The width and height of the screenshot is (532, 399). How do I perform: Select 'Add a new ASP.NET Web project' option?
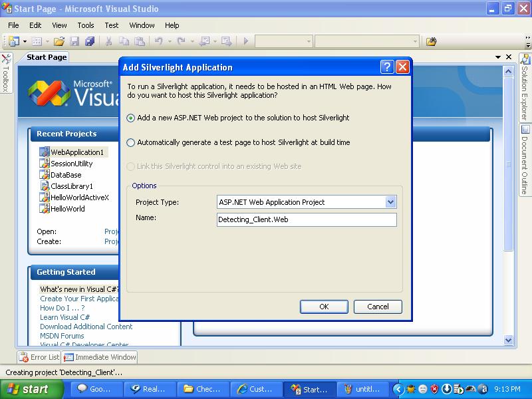(130, 118)
